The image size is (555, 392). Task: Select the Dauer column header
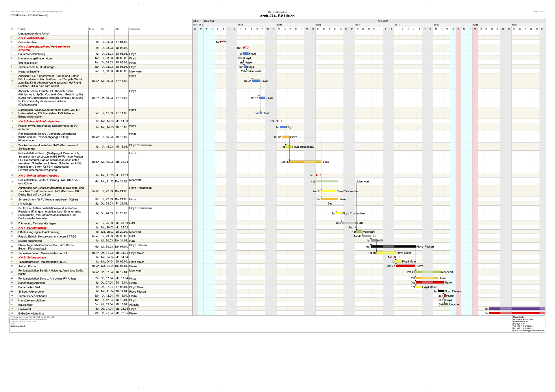click(x=92, y=29)
